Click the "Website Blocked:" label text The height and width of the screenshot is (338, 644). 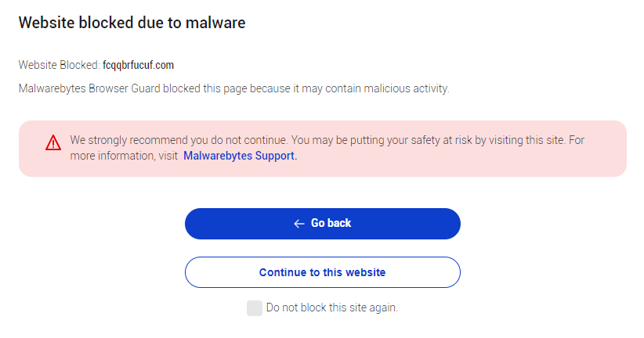tap(59, 65)
